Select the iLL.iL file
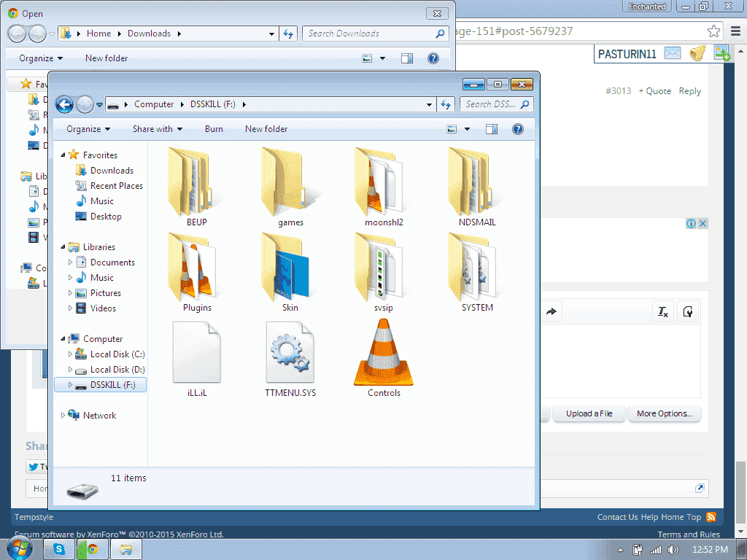The image size is (747, 560). tap(197, 358)
